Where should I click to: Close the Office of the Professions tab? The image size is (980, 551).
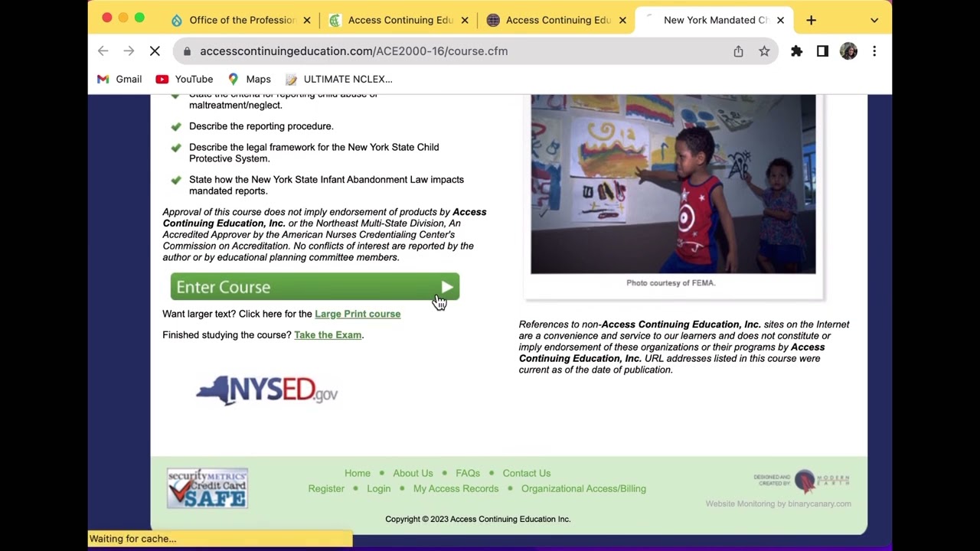[x=307, y=20]
